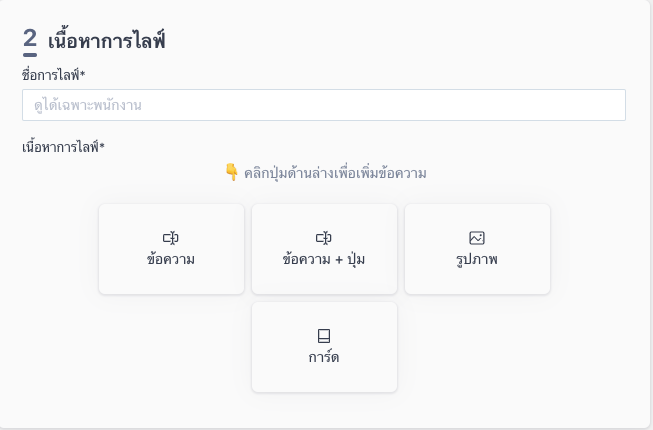Select the ข้อความ label text
Viewport: 653px width, 430px height.
(x=171, y=259)
